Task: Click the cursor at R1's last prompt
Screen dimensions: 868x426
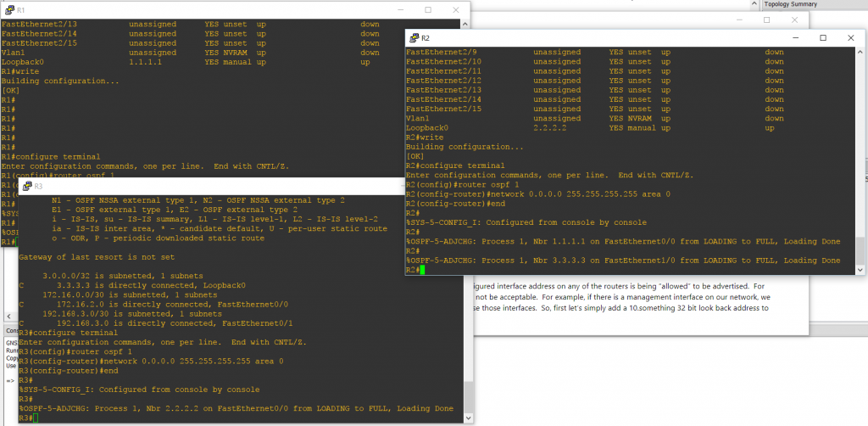Action: coord(17,242)
